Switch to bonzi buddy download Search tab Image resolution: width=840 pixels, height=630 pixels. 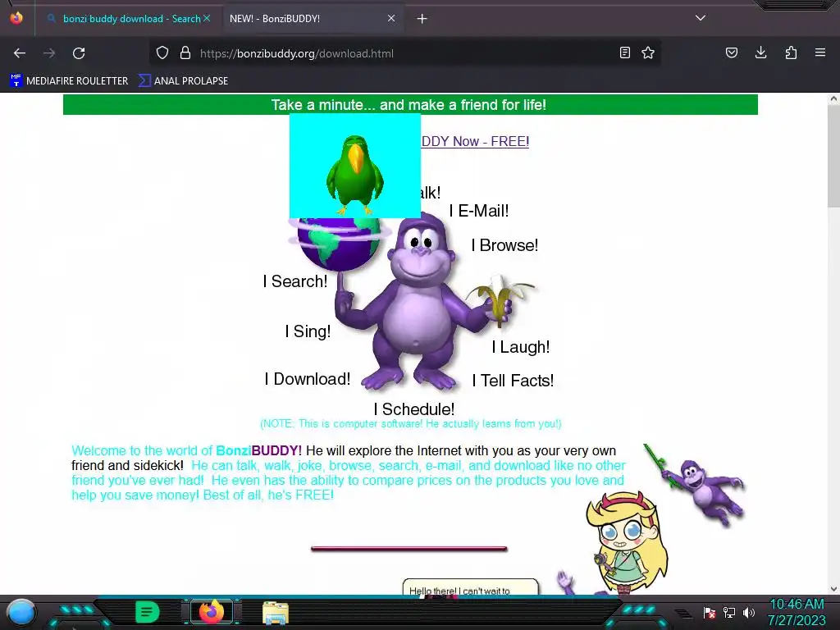point(127,19)
